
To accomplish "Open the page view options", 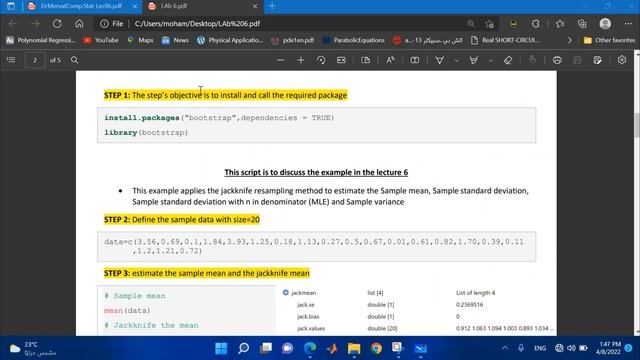I will tap(366, 60).
